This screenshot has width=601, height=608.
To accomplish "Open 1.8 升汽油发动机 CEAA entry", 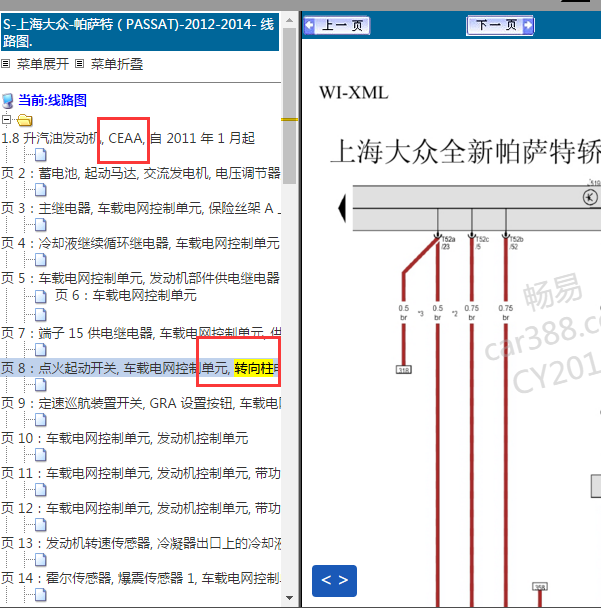I will pos(128,138).
